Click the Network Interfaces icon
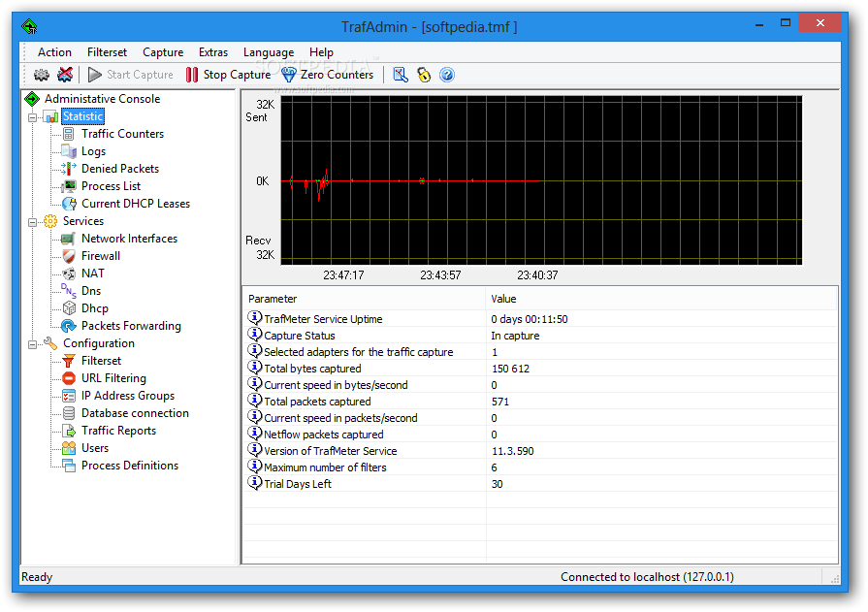 69,239
